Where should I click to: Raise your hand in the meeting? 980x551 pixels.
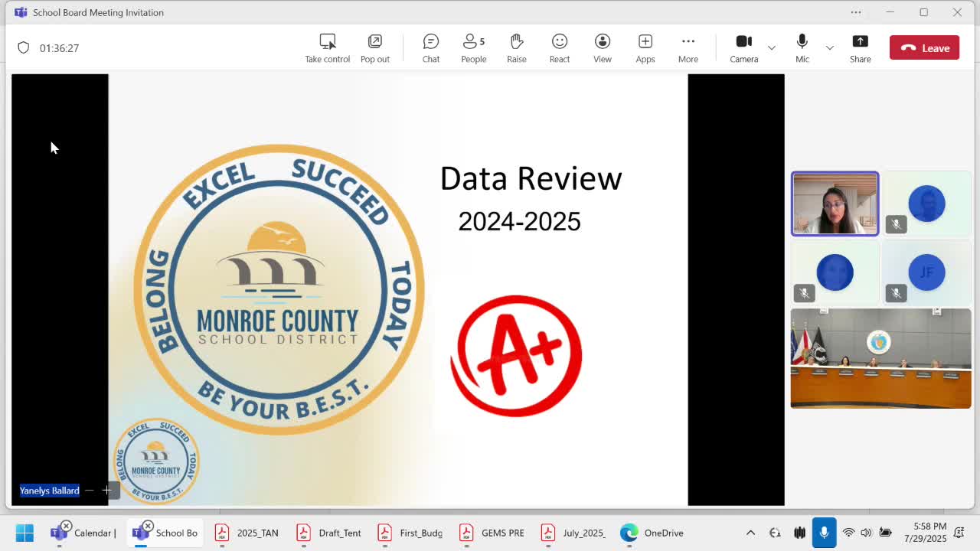pos(517,48)
